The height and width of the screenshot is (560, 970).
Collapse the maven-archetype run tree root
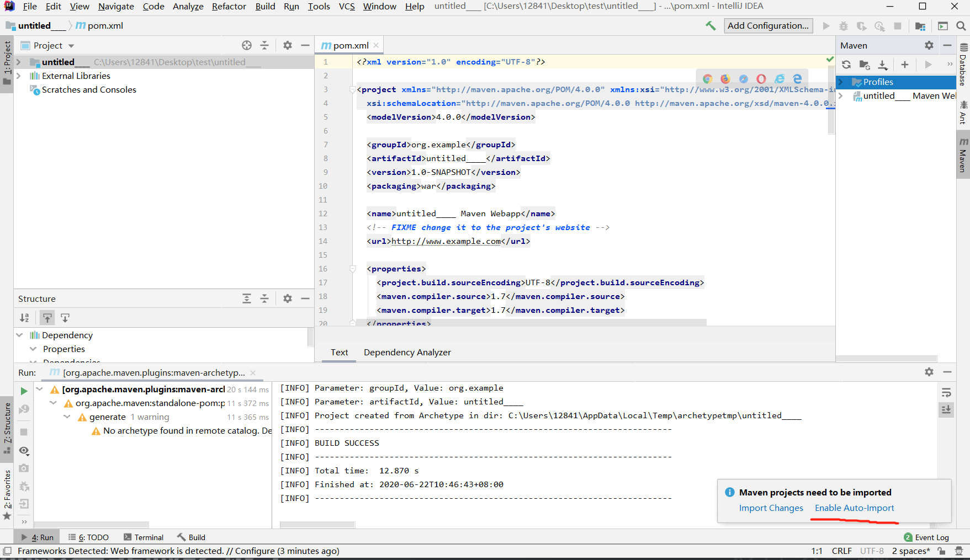point(40,389)
